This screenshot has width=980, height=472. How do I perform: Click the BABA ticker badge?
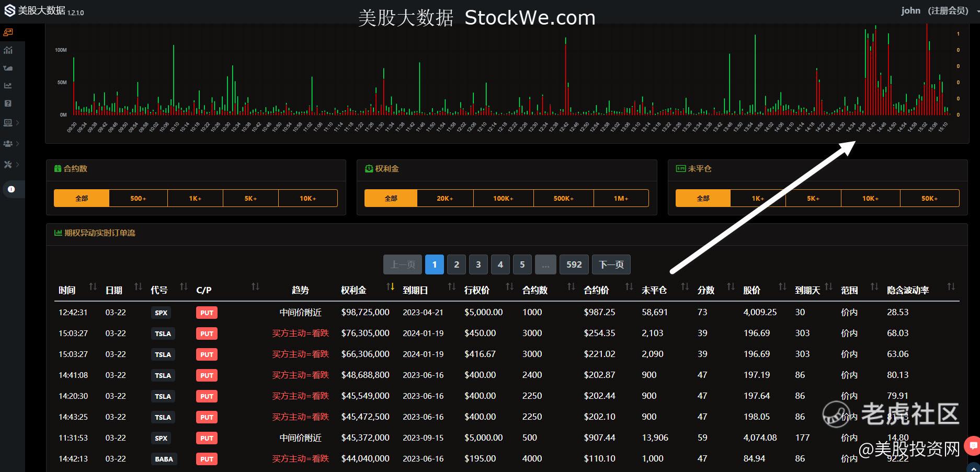click(x=164, y=459)
